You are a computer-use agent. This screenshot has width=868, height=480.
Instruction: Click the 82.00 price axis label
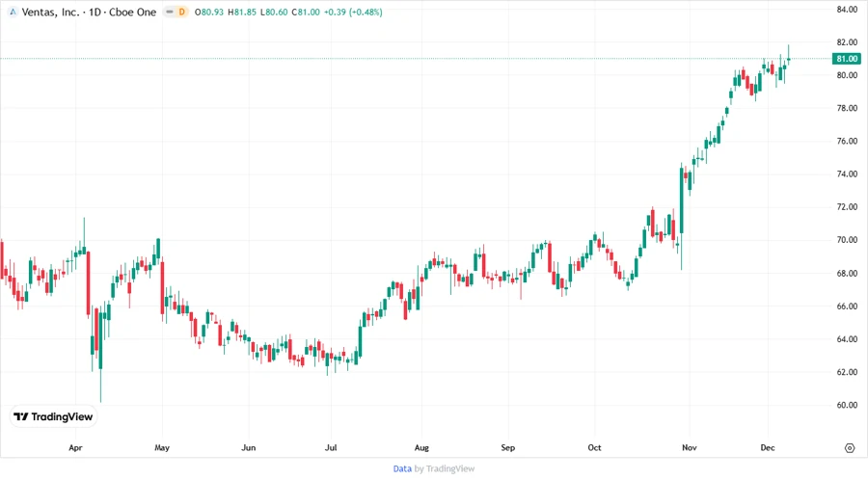(x=847, y=42)
